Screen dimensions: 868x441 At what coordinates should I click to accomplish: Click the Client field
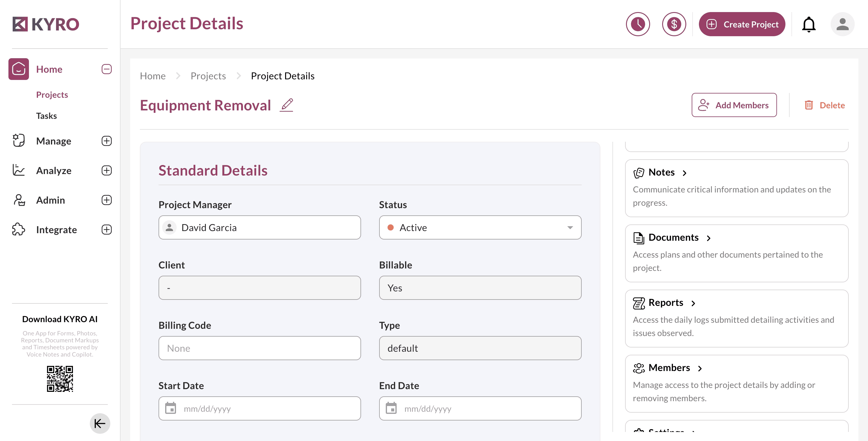tap(259, 287)
